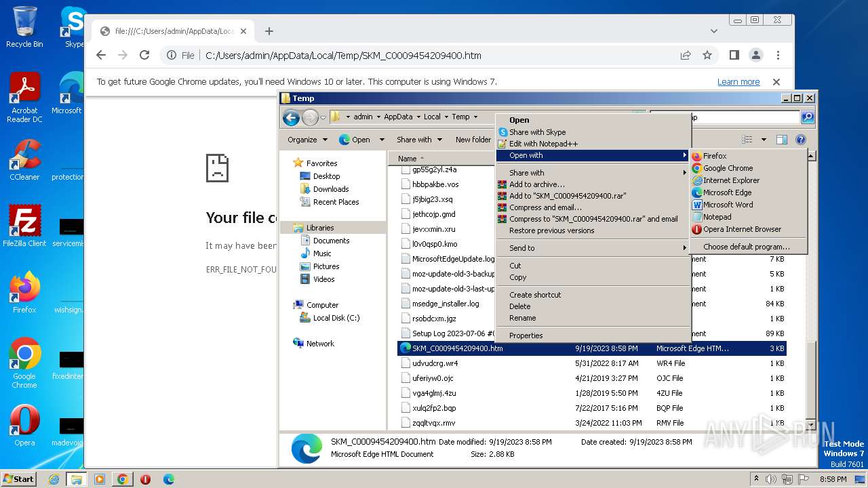
Task: Open the FileZilla Client desktop icon
Action: (x=24, y=226)
